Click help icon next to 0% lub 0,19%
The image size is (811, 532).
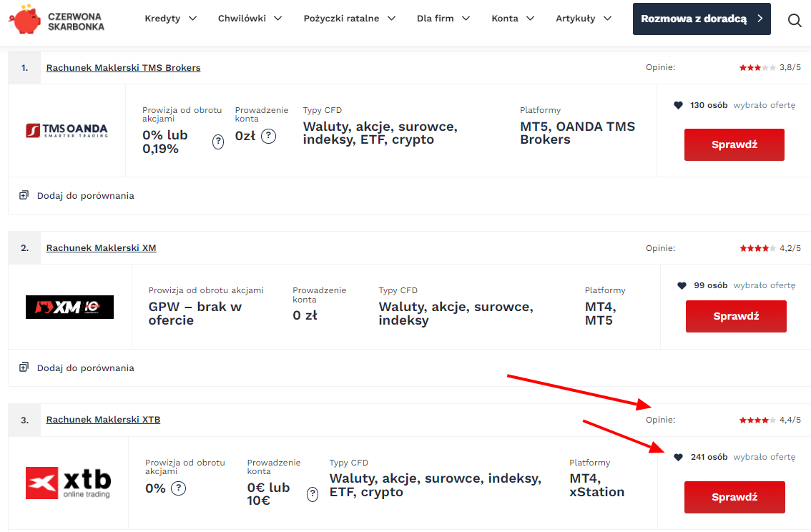pyautogui.click(x=218, y=142)
